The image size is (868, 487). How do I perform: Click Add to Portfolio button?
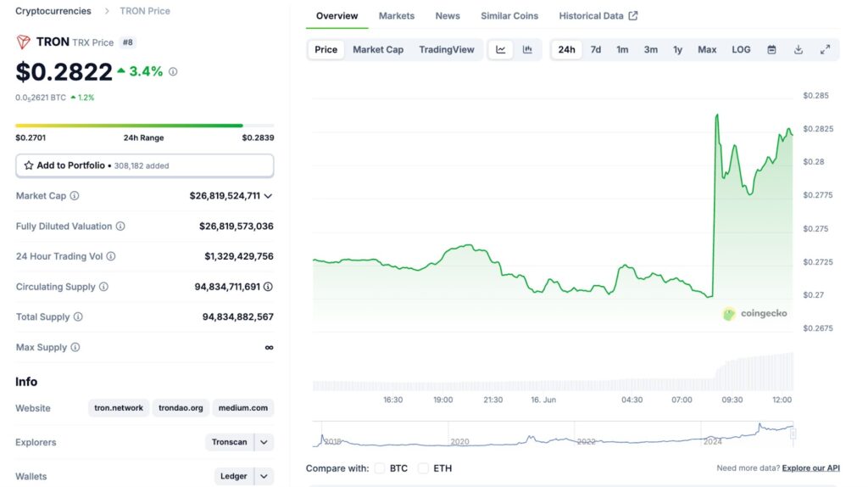(x=144, y=165)
